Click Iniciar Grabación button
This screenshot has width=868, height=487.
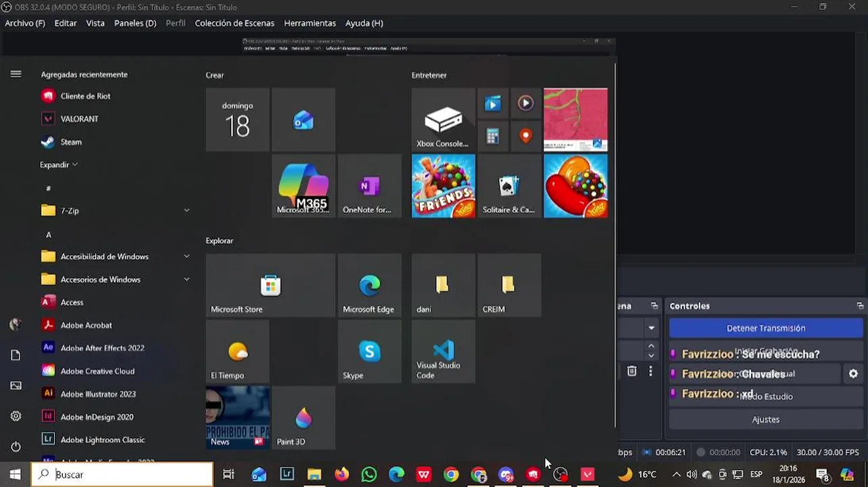coord(766,351)
